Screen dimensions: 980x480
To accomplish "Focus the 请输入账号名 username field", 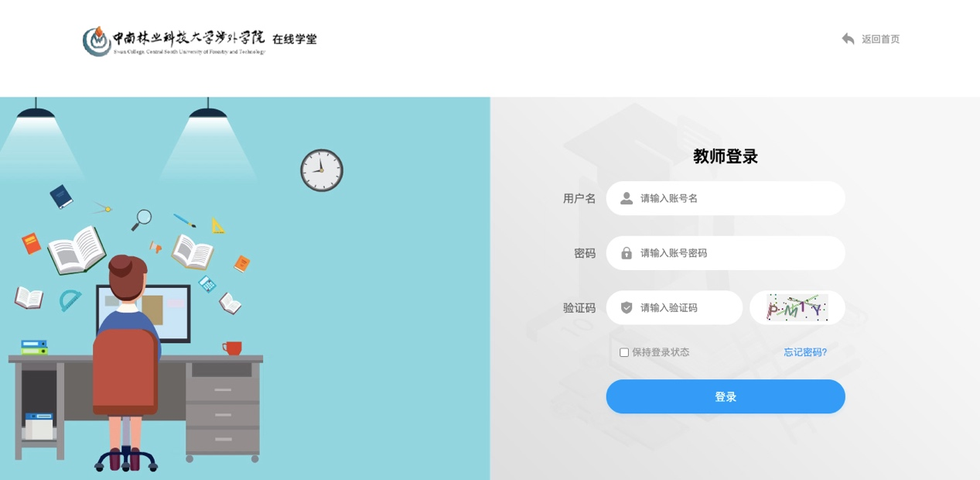I will tap(726, 198).
